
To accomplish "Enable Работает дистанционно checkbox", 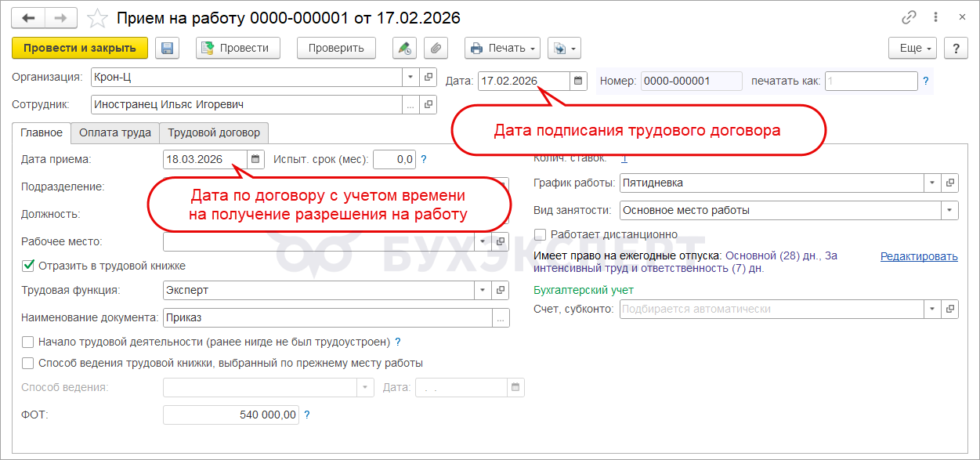I will pyautogui.click(x=540, y=234).
